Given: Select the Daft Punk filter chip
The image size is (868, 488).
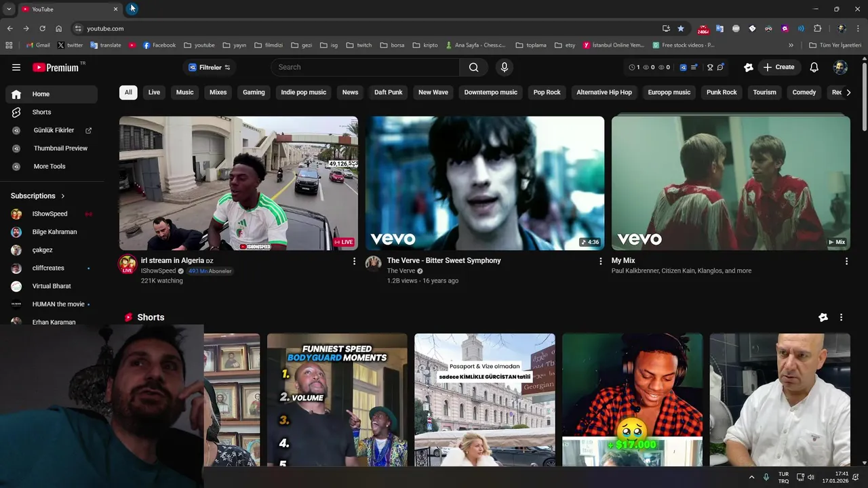Looking at the screenshot, I should [x=389, y=92].
